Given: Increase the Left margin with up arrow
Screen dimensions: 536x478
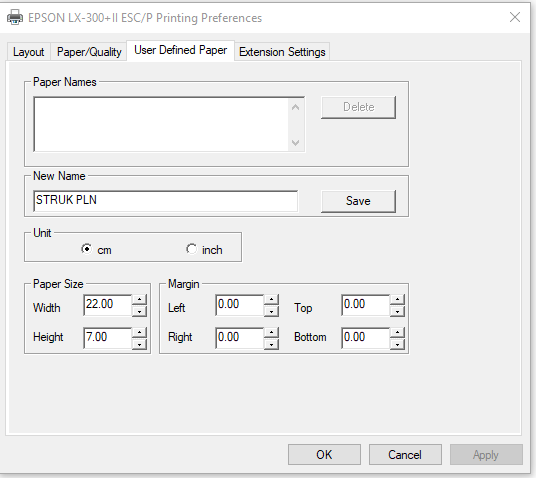Looking at the screenshot, I should point(271,300).
